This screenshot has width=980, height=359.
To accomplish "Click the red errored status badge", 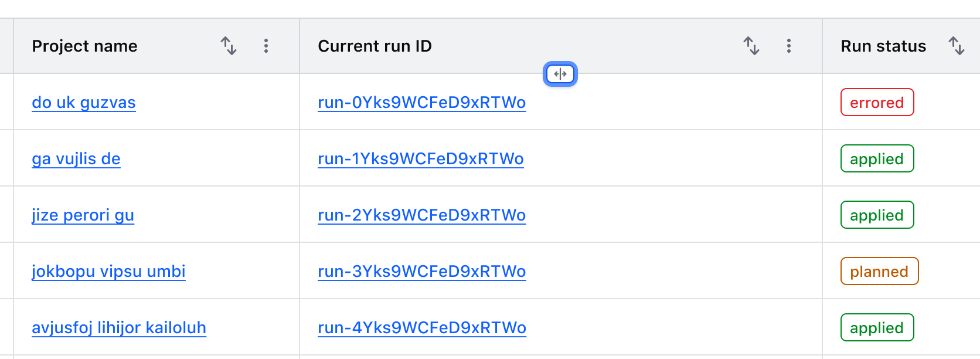I will pos(877,103).
